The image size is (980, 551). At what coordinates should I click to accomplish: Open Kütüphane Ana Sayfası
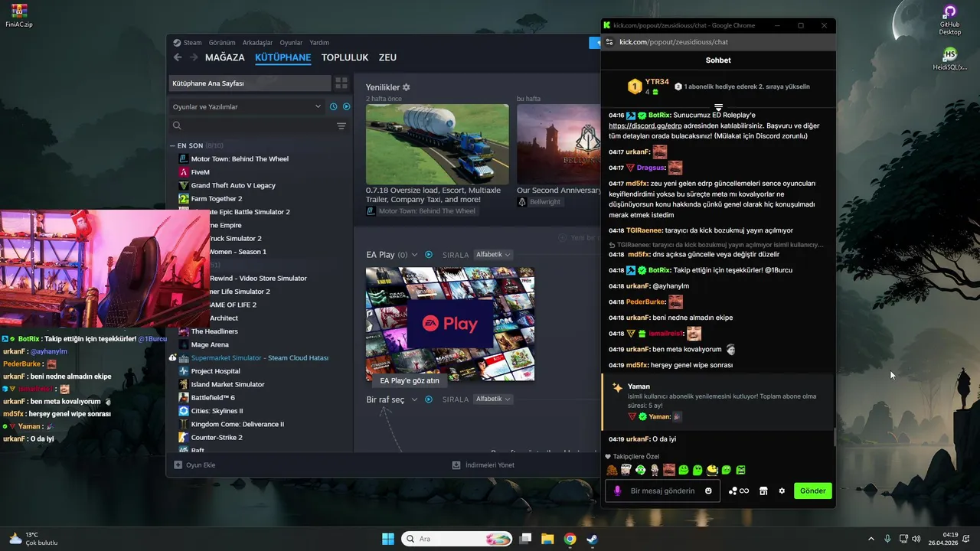tap(250, 83)
